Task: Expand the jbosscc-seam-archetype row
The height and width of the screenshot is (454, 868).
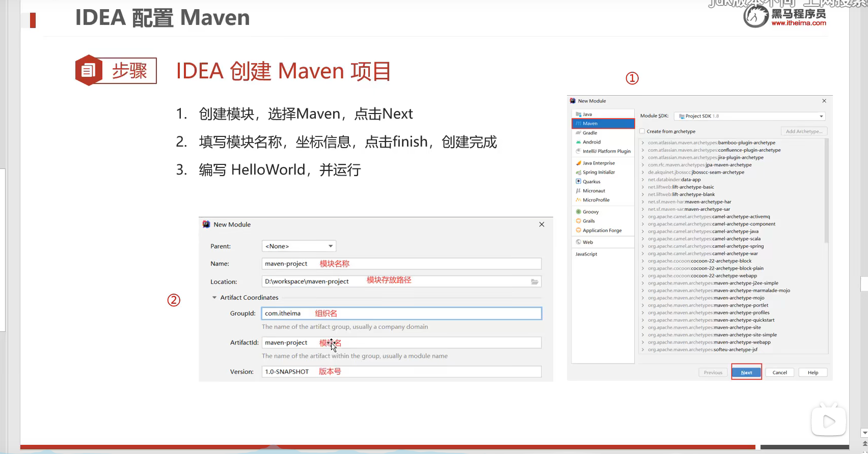Action: pos(643,173)
